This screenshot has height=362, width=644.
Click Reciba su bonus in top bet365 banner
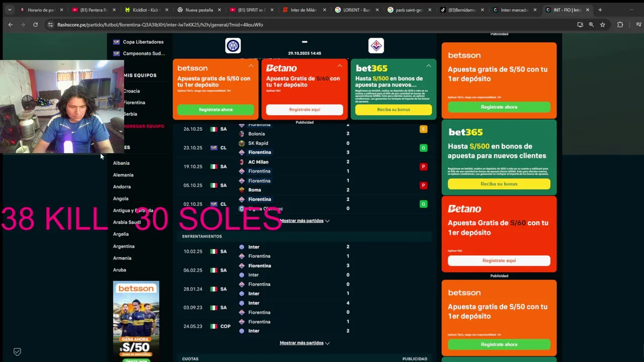[x=393, y=110]
